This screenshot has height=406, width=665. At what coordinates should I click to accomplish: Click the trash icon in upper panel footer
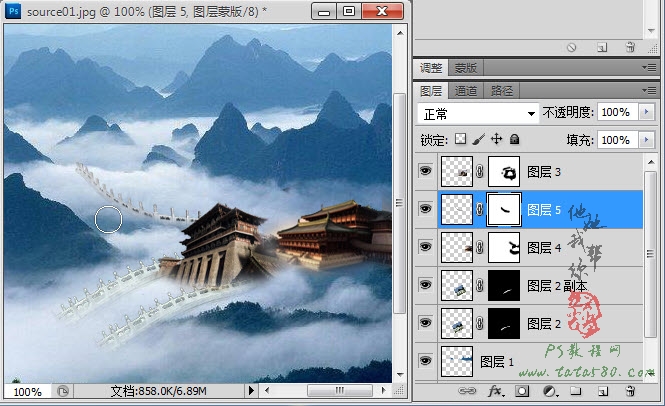pyautogui.click(x=630, y=47)
